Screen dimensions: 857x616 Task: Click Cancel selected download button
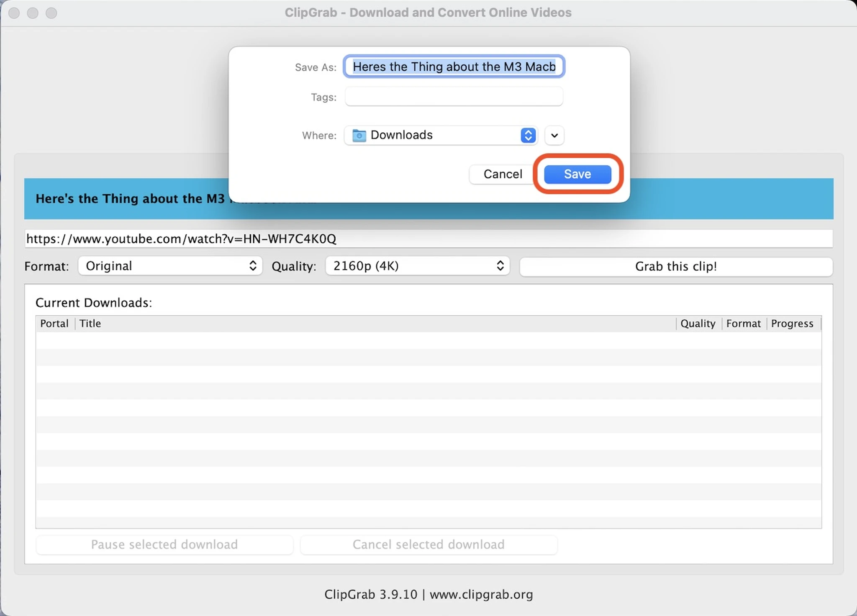pyautogui.click(x=428, y=544)
